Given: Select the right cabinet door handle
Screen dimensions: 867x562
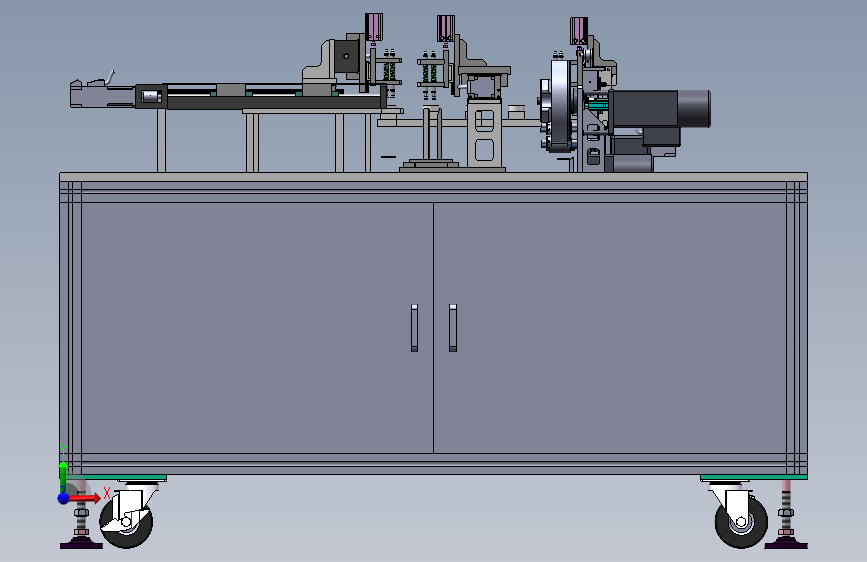Looking at the screenshot, I should tap(453, 327).
